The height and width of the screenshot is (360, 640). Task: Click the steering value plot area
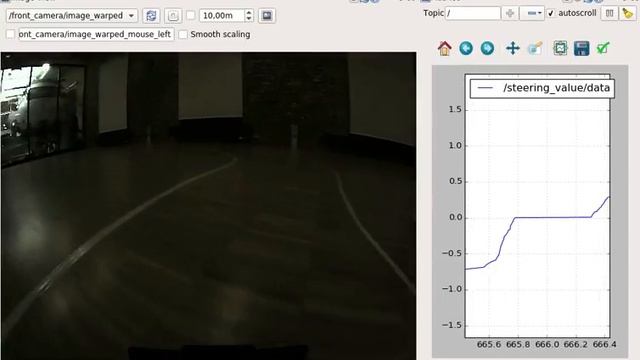(537, 206)
